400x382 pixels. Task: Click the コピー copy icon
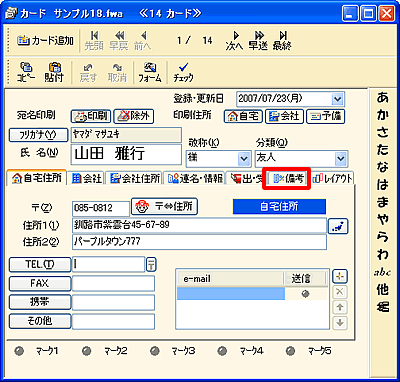tap(26, 72)
